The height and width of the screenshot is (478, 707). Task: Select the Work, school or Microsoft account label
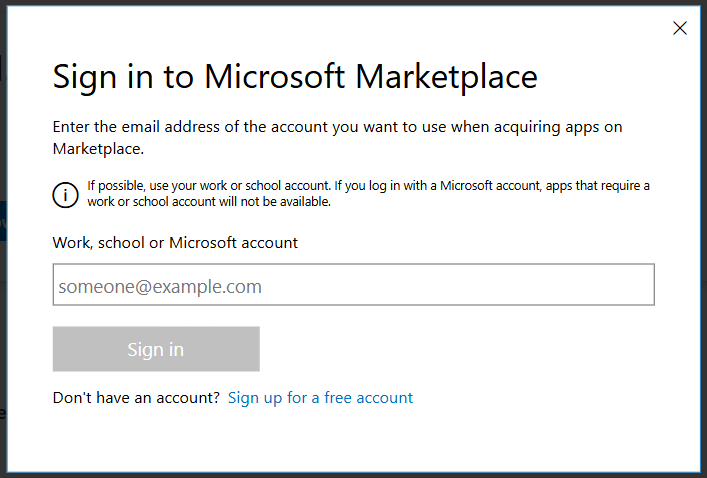coord(175,243)
